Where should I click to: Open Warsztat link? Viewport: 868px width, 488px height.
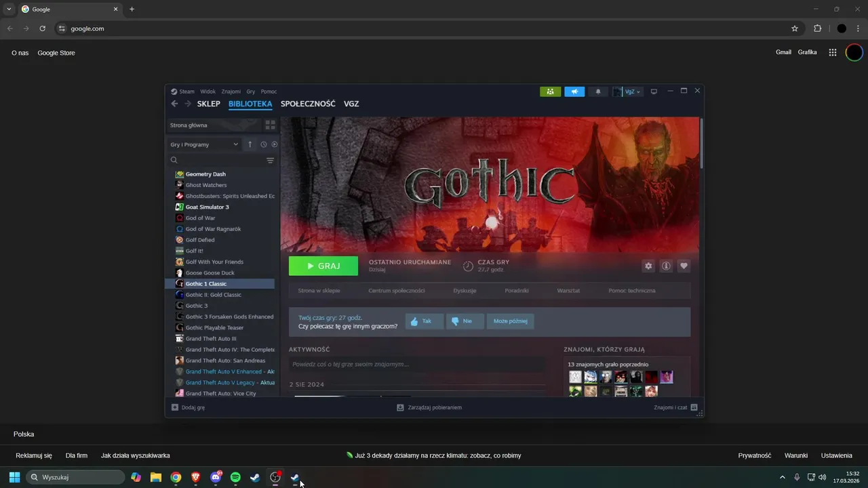pyautogui.click(x=568, y=291)
